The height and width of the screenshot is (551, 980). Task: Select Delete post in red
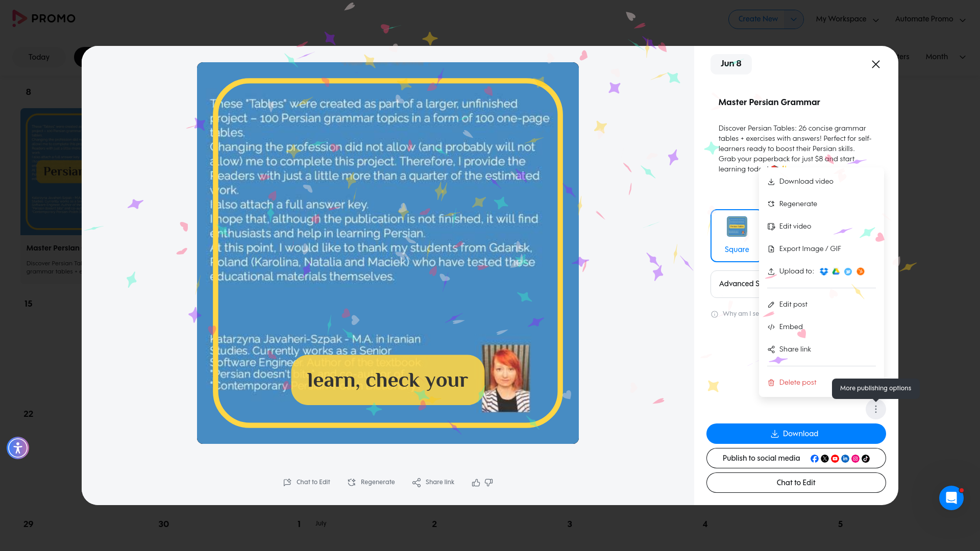(793, 383)
